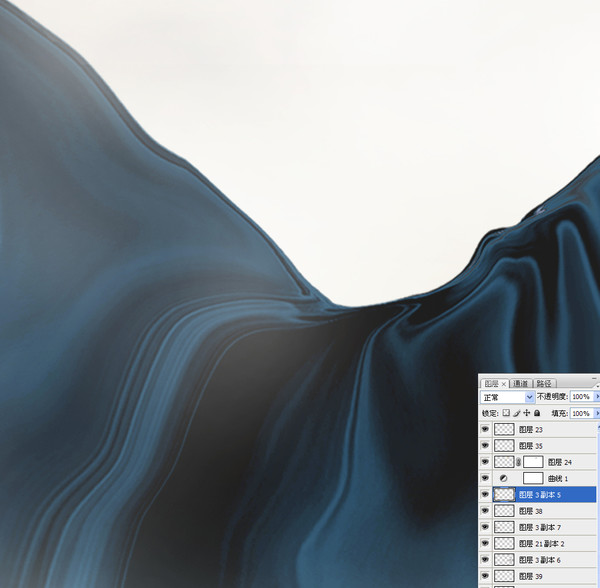Minimize the layers panel with the dash icon
The height and width of the screenshot is (588, 600).
(x=594, y=378)
